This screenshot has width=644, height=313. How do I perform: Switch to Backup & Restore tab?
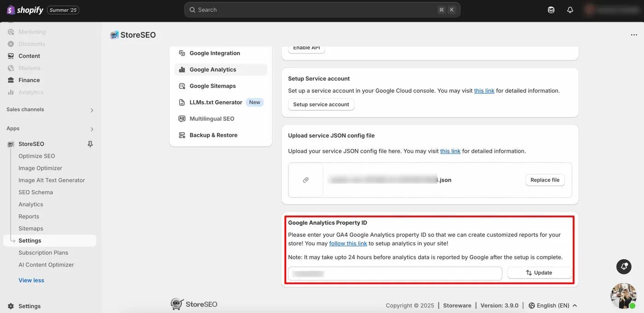[x=221, y=135]
